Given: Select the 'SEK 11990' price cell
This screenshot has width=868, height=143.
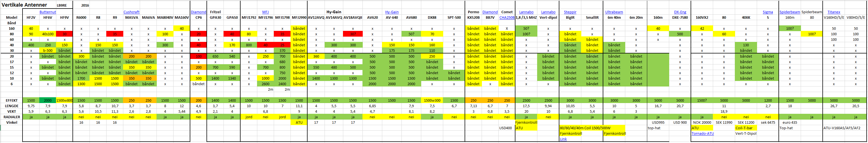Looking at the screenshot, I should click(724, 122).
